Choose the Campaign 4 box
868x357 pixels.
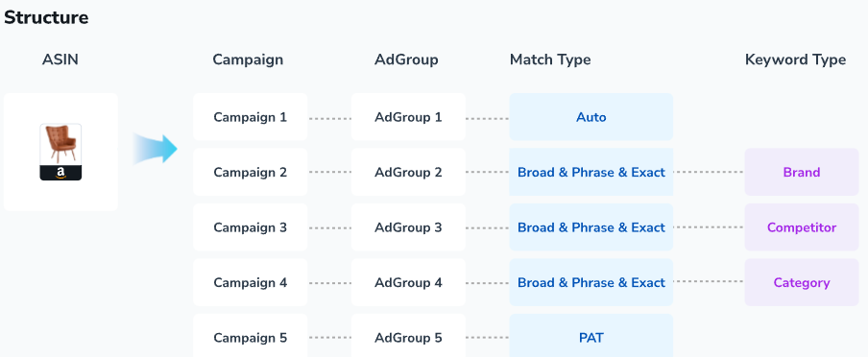[251, 282]
